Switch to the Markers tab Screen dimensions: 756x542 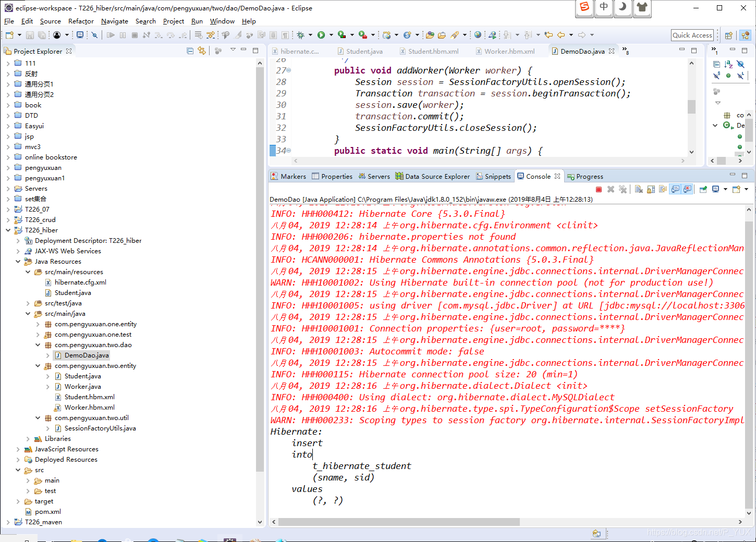(x=288, y=176)
